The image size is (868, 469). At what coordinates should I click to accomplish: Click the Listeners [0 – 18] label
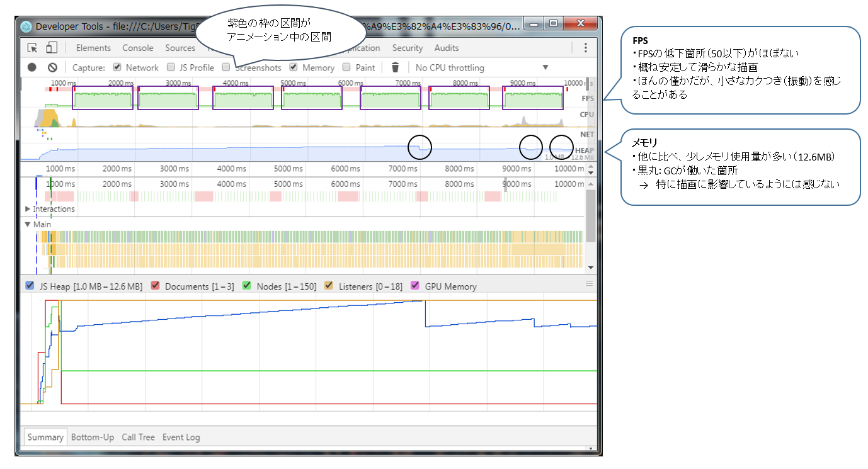coord(370,286)
